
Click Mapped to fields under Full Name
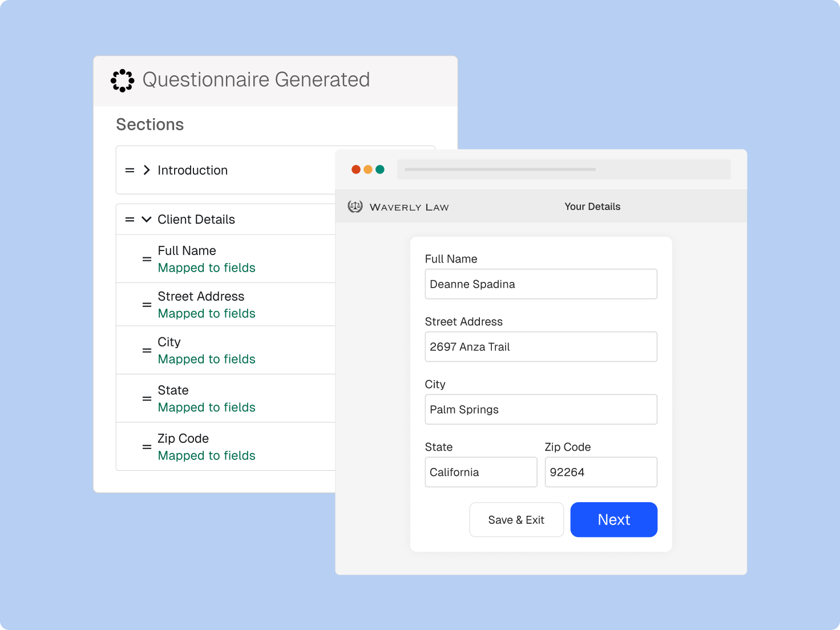click(x=207, y=268)
